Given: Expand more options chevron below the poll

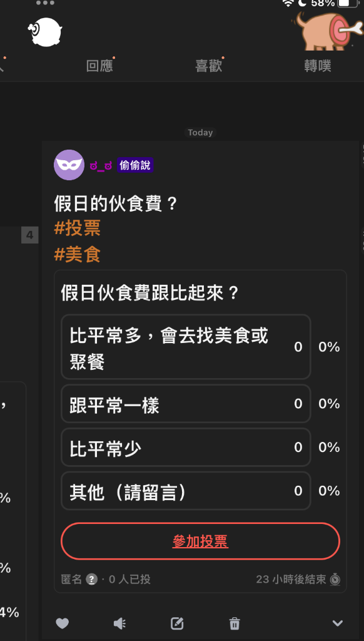Looking at the screenshot, I should (338, 623).
